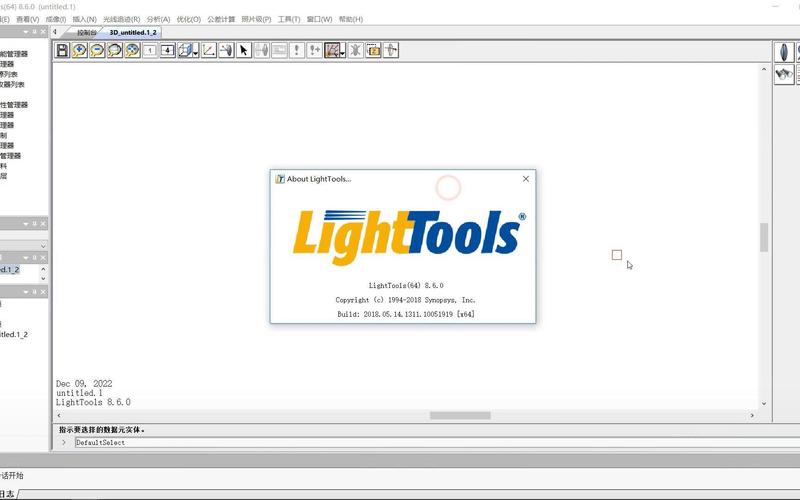The image size is (800, 500).
Task: Click the Build 2018.05.14 version line
Action: [x=406, y=314]
